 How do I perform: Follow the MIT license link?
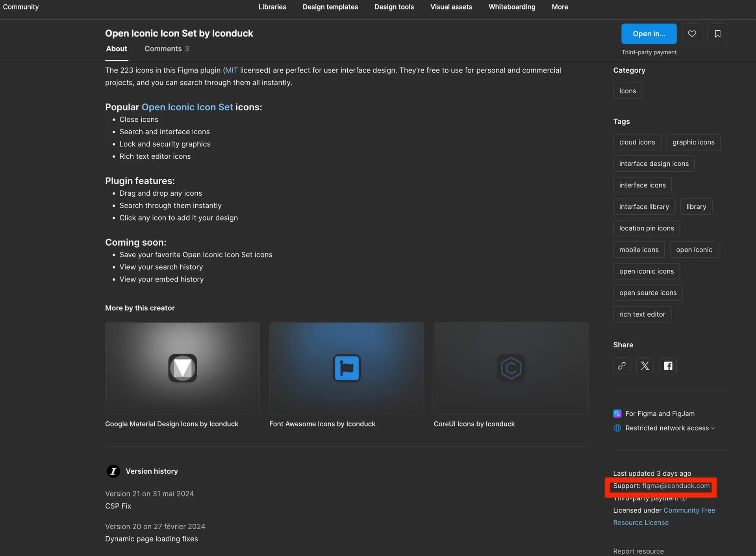[x=232, y=70]
